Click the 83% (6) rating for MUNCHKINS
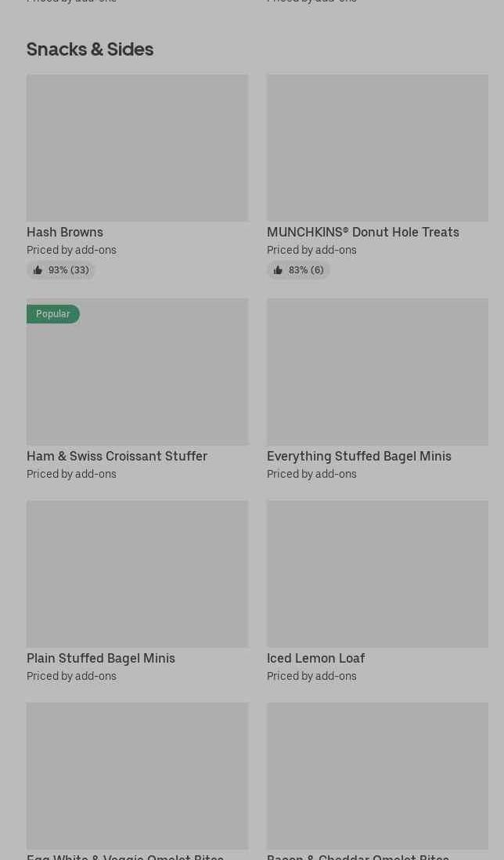Viewport: 504px width, 860px height. point(306,270)
